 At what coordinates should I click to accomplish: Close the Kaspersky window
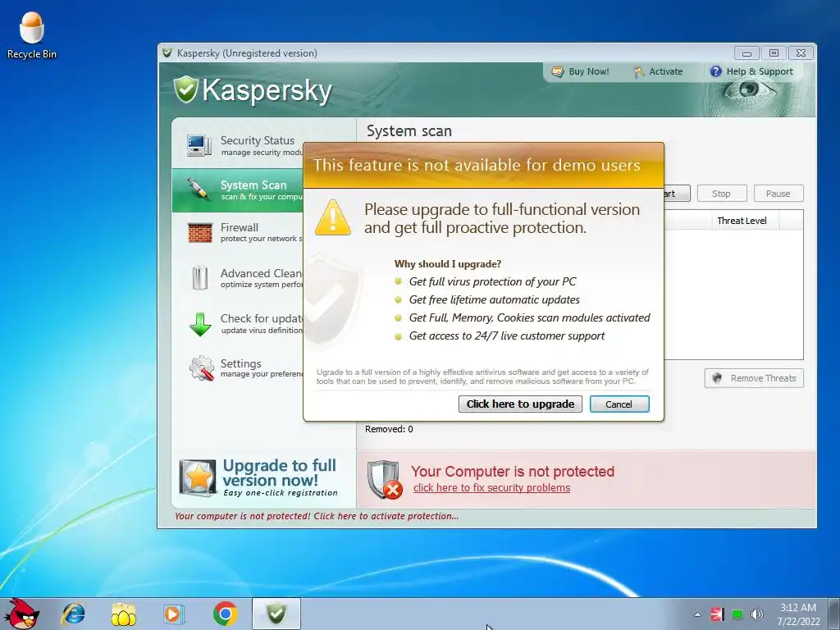801,53
